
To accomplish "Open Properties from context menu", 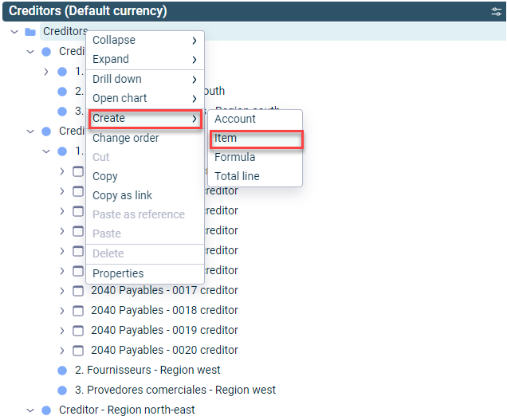I will pyautogui.click(x=145, y=273).
